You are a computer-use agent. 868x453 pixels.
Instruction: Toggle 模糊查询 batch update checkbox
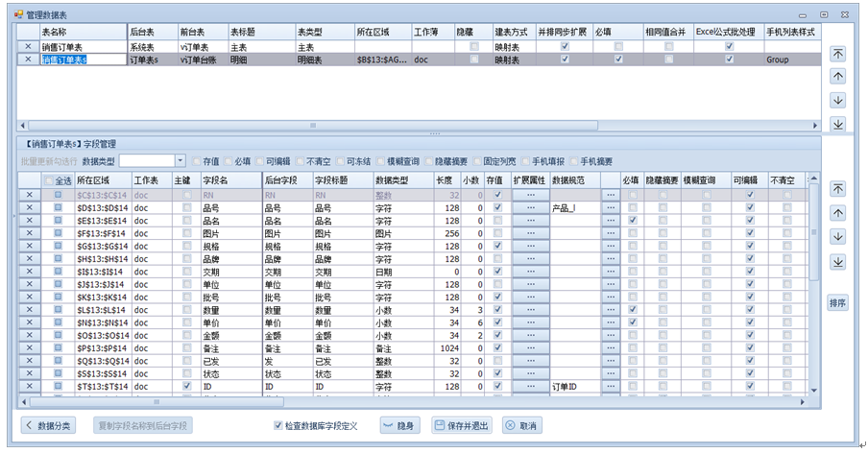(380, 161)
